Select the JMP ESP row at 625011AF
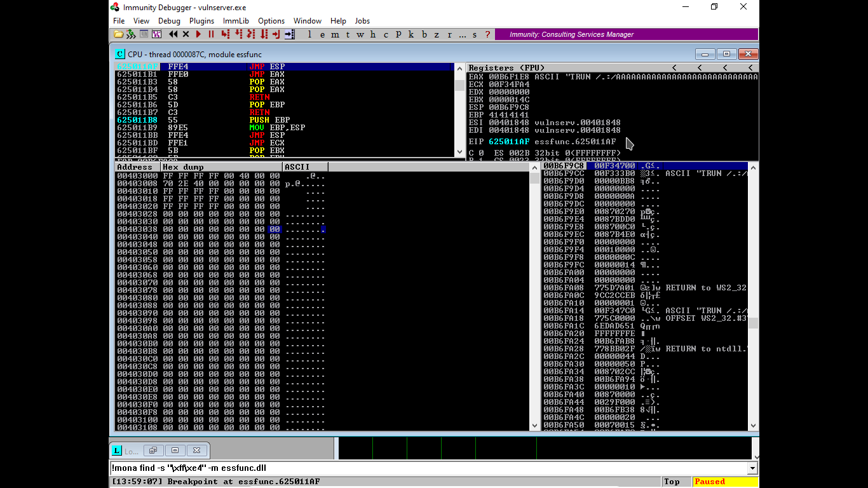868x488 pixels. [x=283, y=67]
